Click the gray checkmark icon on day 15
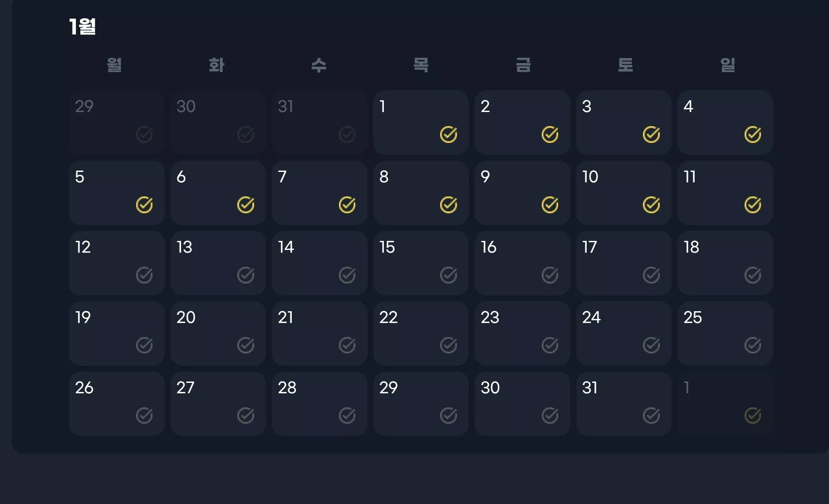Screen dimensions: 829x504 pos(448,275)
